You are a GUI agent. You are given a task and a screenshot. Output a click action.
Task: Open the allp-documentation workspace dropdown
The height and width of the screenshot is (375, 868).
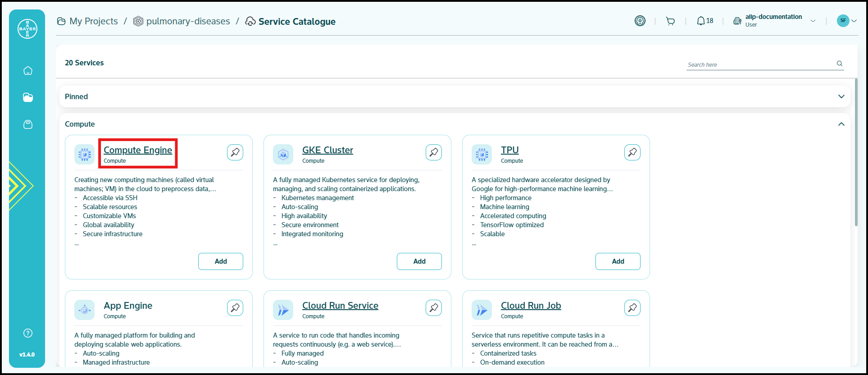point(813,21)
